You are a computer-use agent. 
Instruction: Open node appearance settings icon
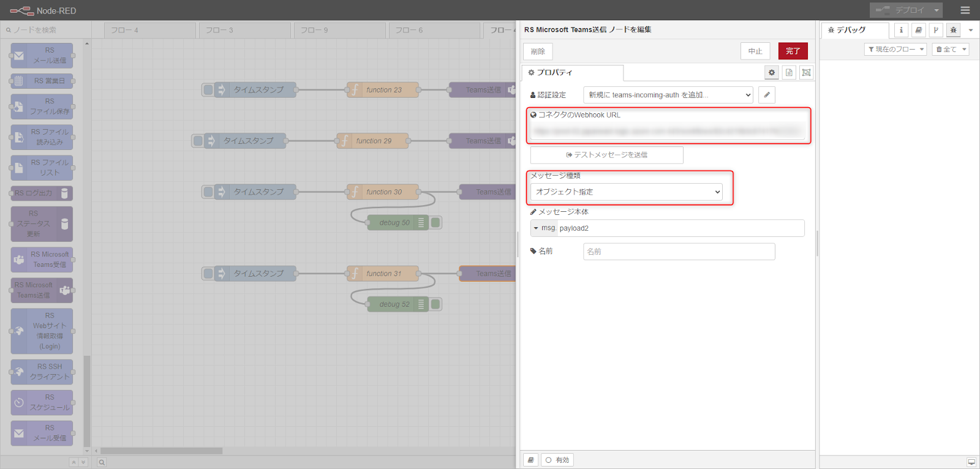pos(806,73)
